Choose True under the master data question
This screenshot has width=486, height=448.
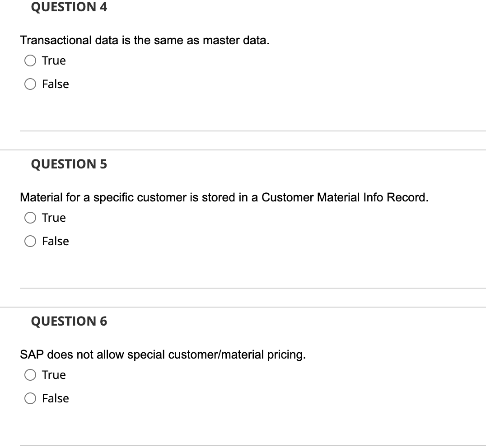pyautogui.click(x=30, y=60)
